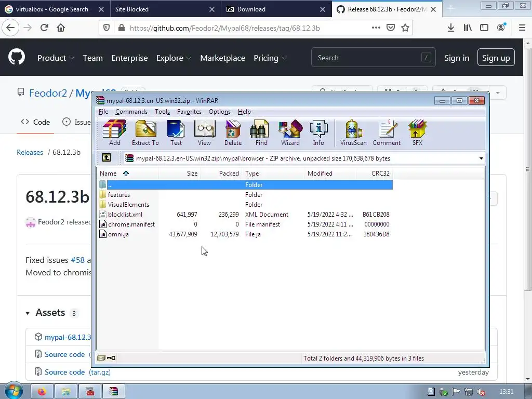Open the Find files tool

pos(261,132)
